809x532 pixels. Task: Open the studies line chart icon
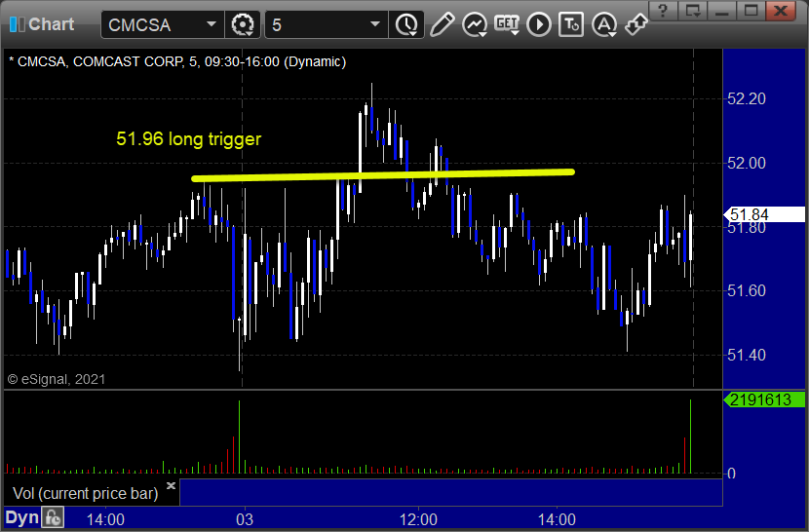tap(475, 24)
